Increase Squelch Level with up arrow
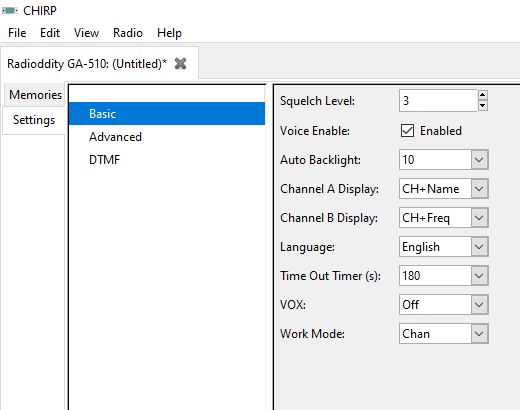The height and width of the screenshot is (410, 520). coord(482,95)
